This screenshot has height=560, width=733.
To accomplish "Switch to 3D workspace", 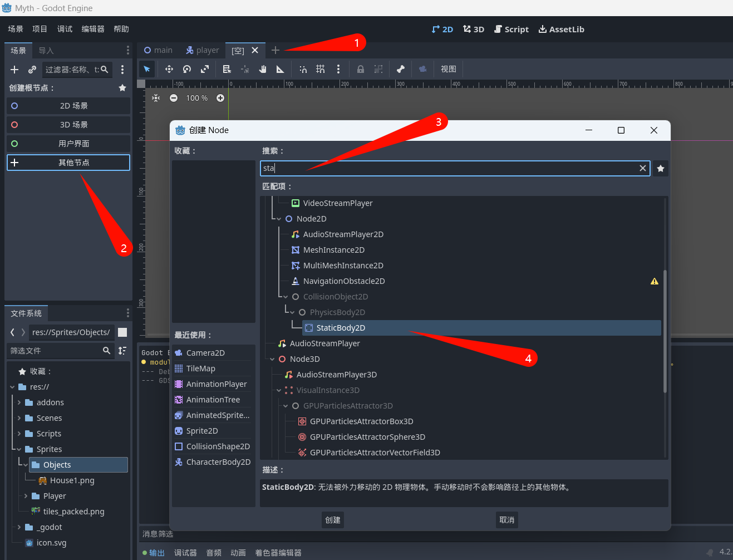I will (474, 30).
